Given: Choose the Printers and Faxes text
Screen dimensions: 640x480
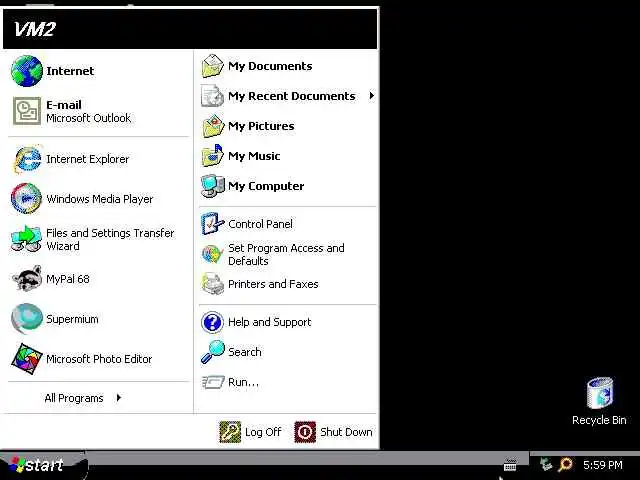Looking at the screenshot, I should [x=273, y=284].
